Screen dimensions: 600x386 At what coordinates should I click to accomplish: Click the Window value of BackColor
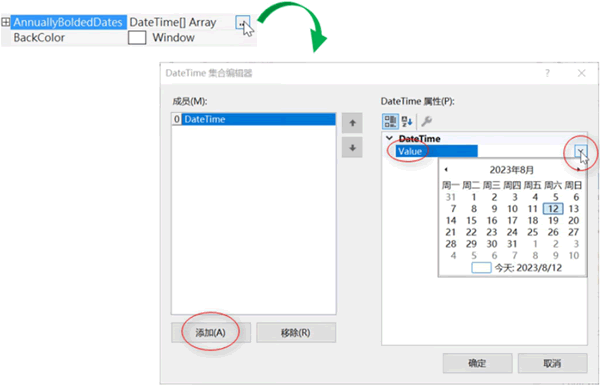coord(173,37)
